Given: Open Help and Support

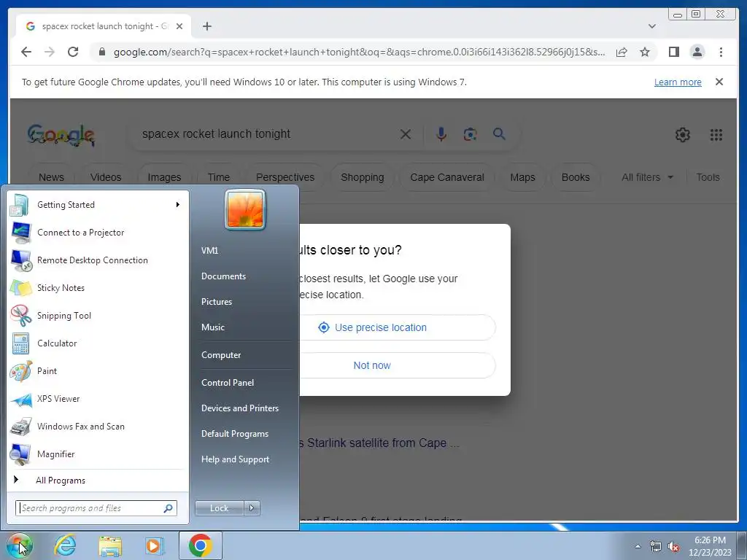Looking at the screenshot, I should (235, 459).
